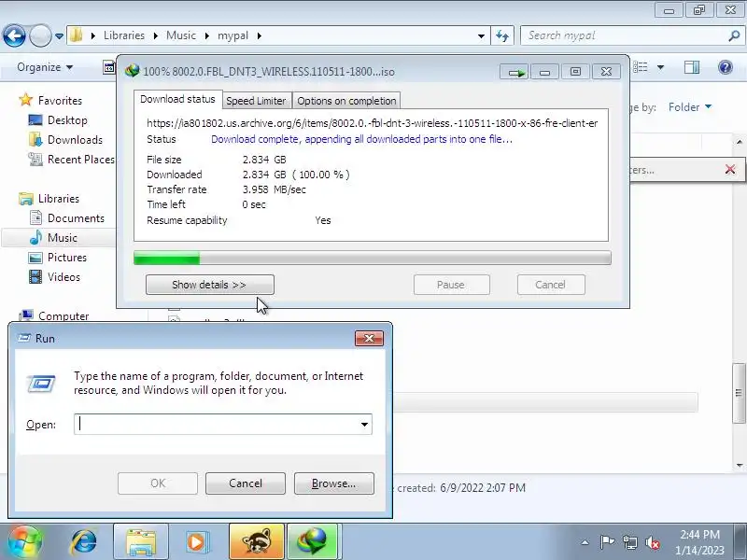Open Explorer help with the question mark icon
Viewport: 747px width, 560px height.
coord(726,67)
